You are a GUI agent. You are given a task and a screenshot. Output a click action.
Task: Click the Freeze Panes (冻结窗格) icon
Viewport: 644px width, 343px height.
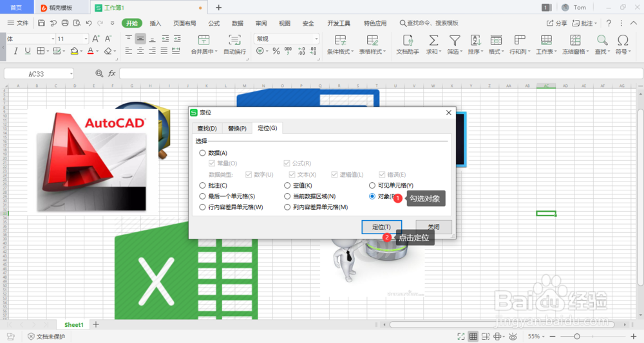click(x=575, y=40)
